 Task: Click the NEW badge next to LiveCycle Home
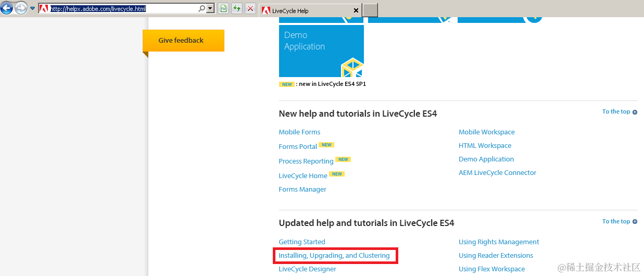337,174
